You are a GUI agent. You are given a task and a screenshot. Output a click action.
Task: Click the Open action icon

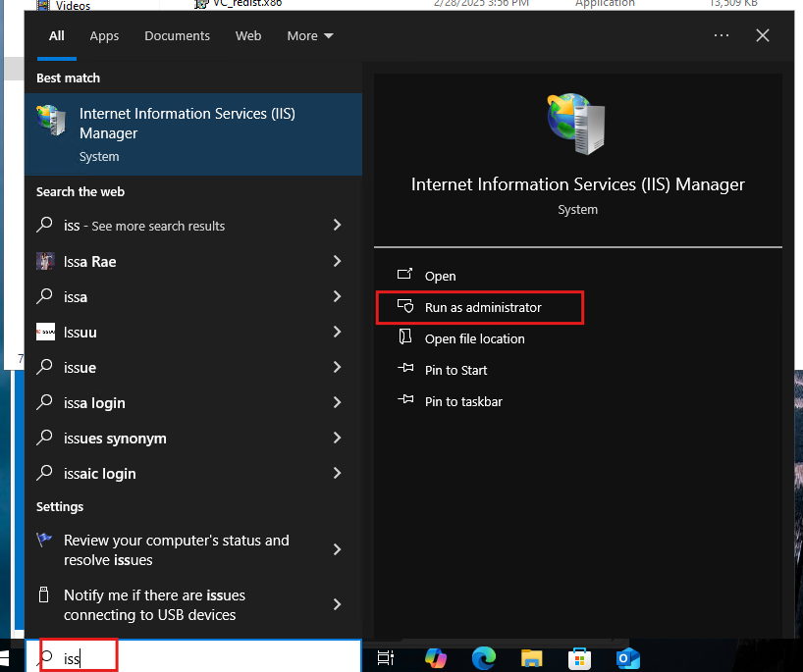click(x=404, y=275)
